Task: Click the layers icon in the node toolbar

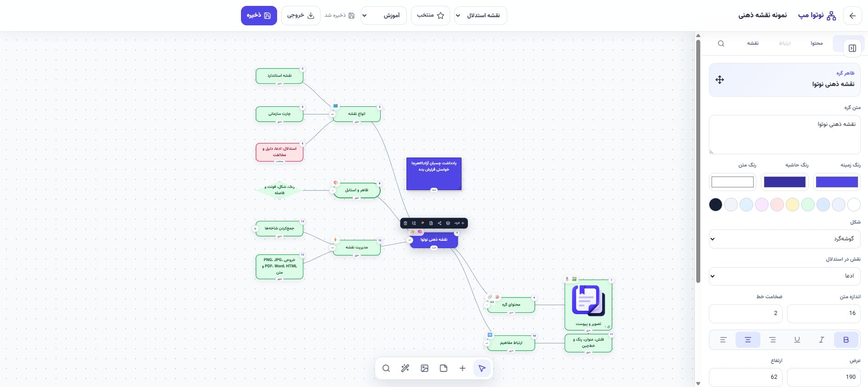Action: point(448,223)
